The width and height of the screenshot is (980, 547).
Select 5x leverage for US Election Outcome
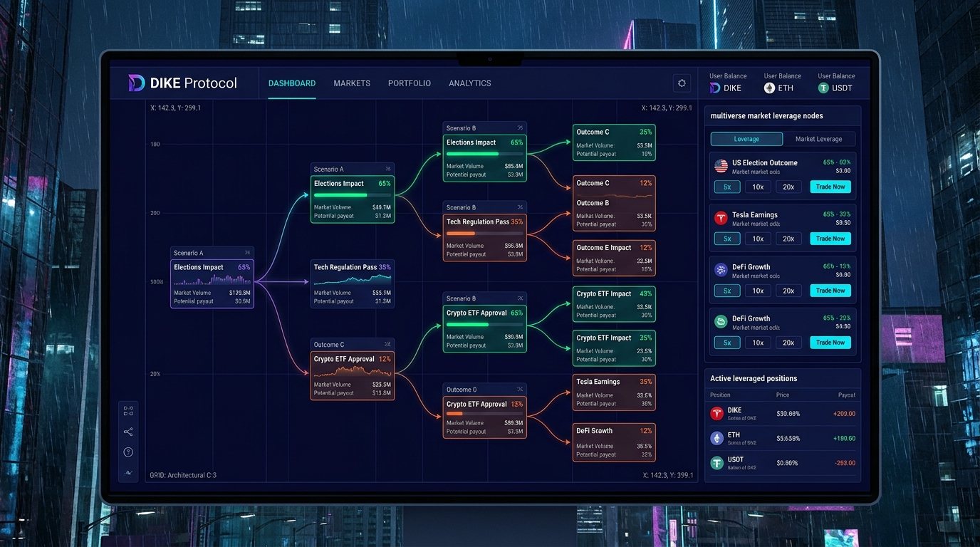click(x=727, y=187)
